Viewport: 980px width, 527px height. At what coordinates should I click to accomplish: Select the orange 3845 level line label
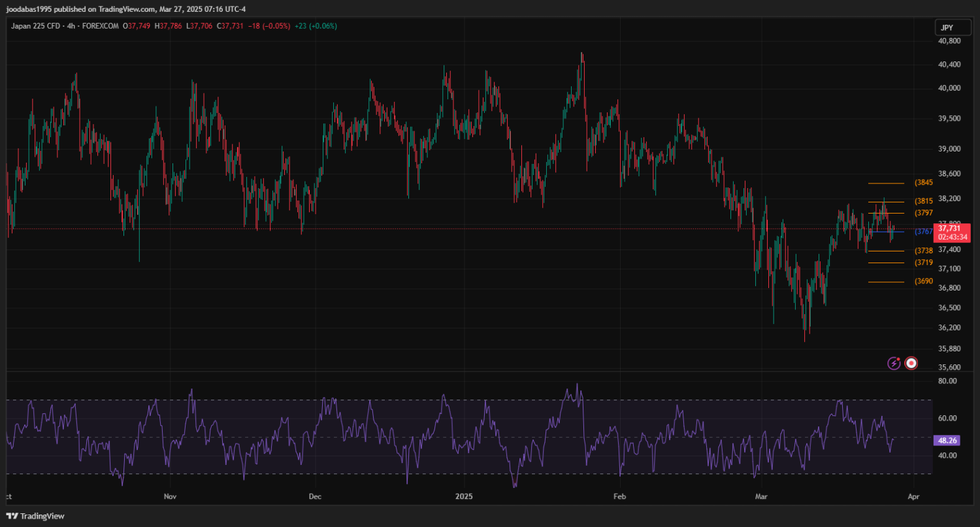click(923, 183)
